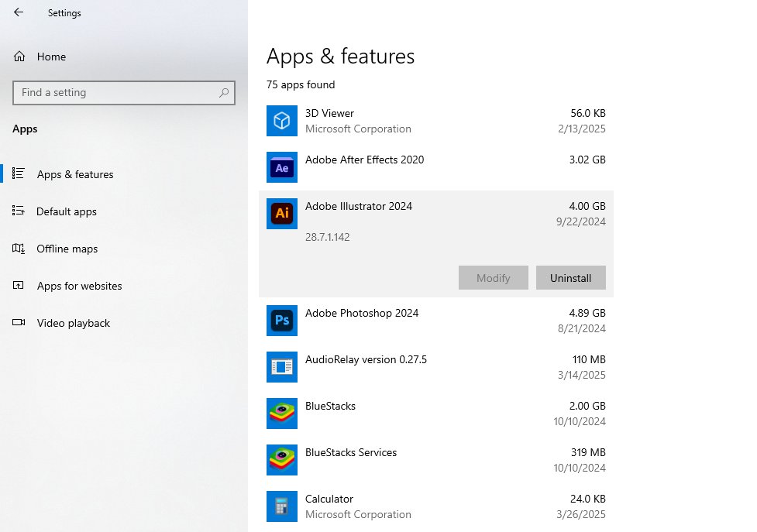Uninstall Adobe Illustrator 2024

pyautogui.click(x=570, y=278)
